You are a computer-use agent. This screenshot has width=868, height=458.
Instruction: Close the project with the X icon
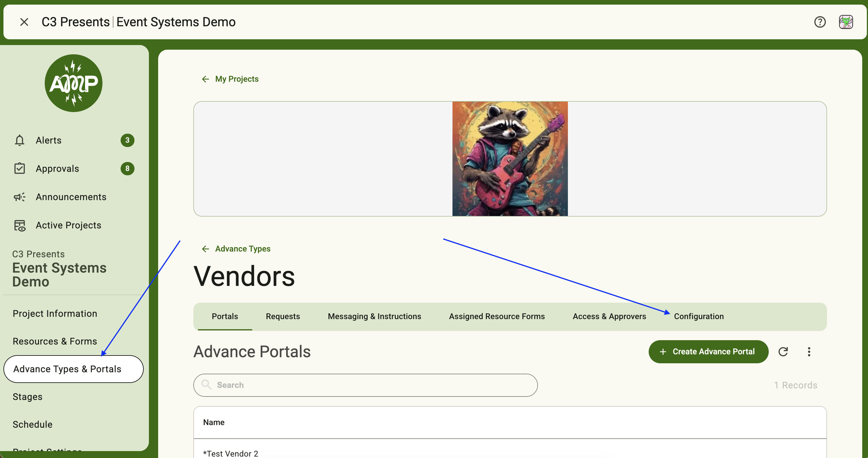point(24,22)
